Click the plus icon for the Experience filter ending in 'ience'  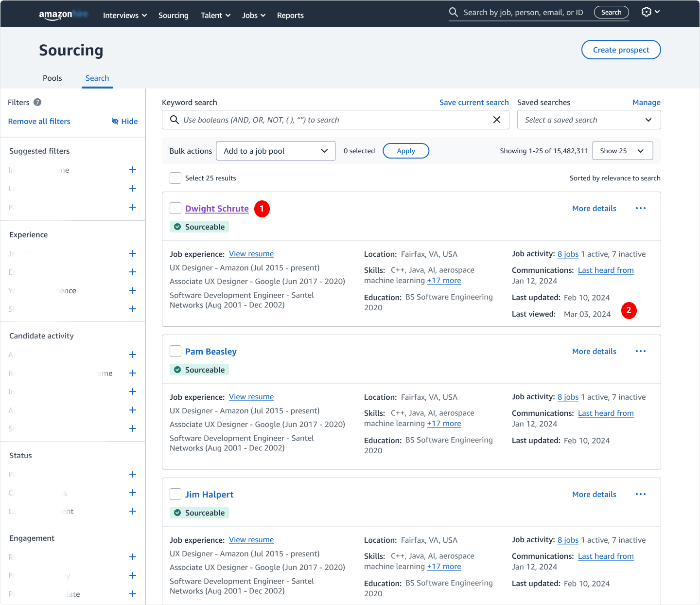[133, 290]
